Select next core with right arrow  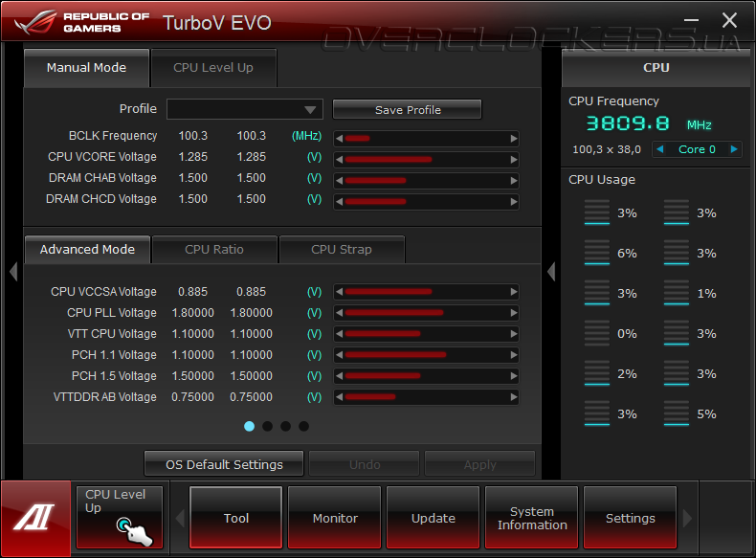[734, 149]
